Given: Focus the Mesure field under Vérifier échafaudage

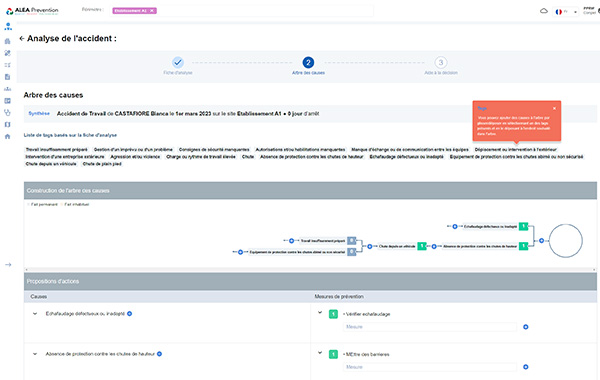Looking at the screenshot, I should pos(430,327).
